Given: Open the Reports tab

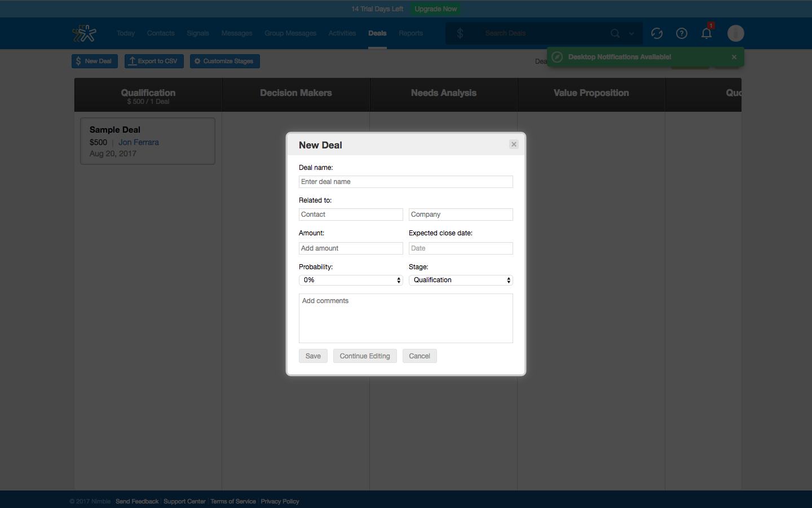Looking at the screenshot, I should click(x=411, y=33).
